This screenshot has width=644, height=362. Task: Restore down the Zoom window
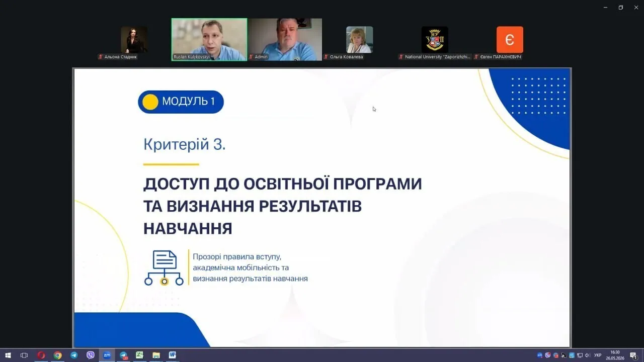pos(620,8)
